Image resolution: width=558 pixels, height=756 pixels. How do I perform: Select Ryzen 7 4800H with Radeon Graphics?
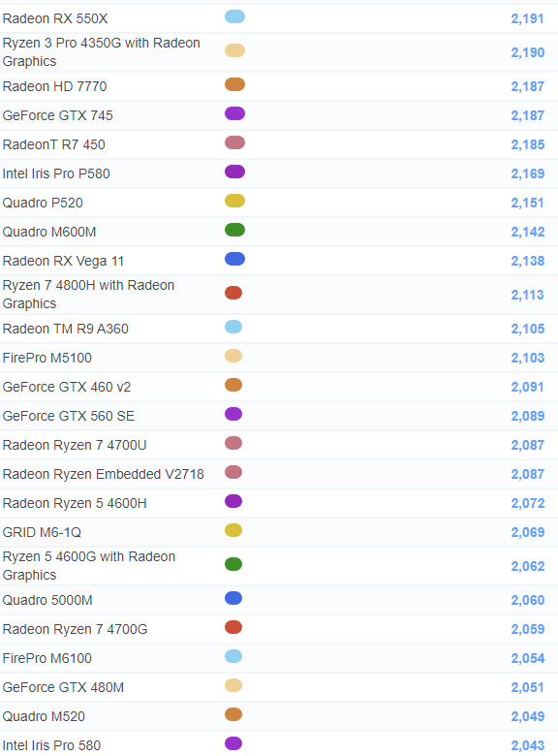(x=88, y=295)
